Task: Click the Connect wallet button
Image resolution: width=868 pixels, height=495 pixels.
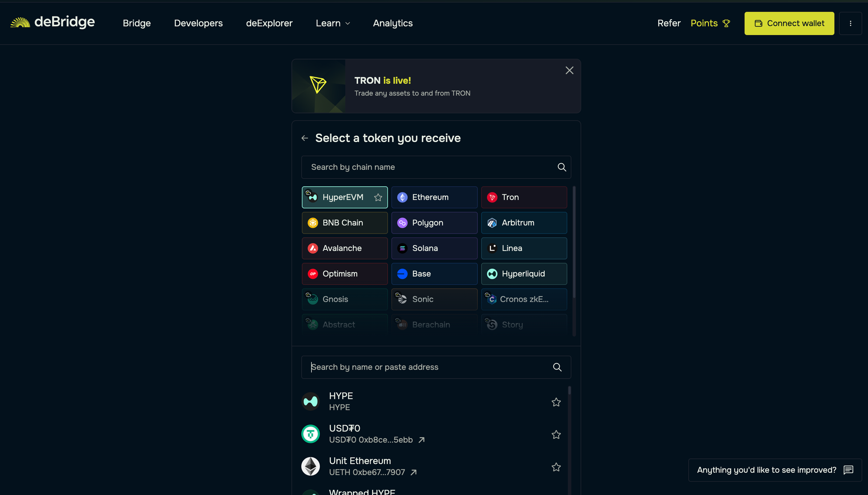Action: coord(789,23)
